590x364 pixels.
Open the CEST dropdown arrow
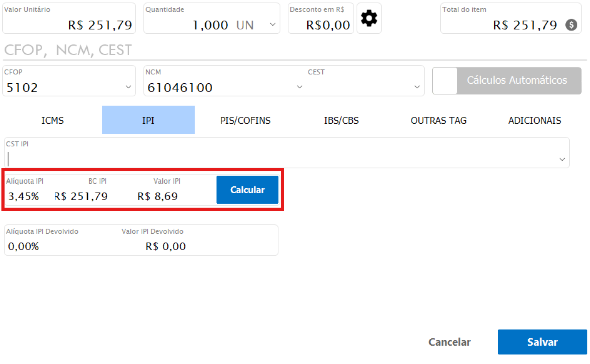tap(417, 87)
